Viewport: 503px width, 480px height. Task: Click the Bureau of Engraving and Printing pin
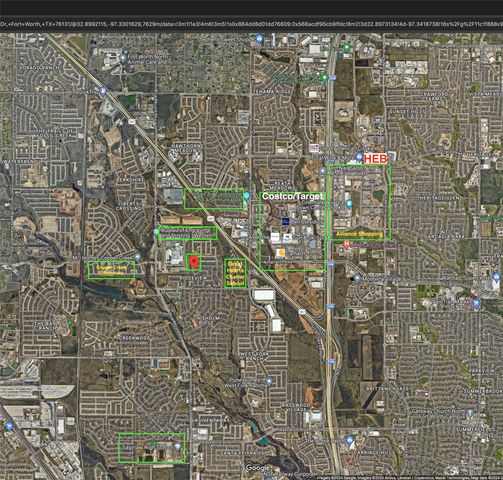click(x=156, y=232)
